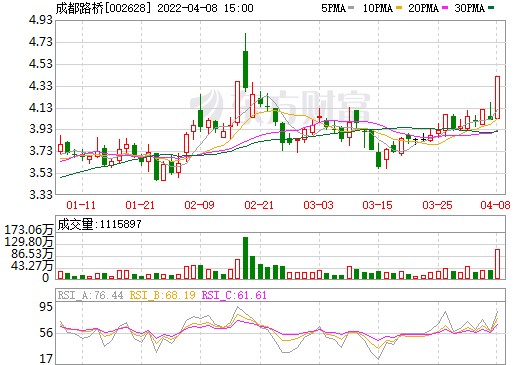Click the tallest green volume bar

[246, 258]
